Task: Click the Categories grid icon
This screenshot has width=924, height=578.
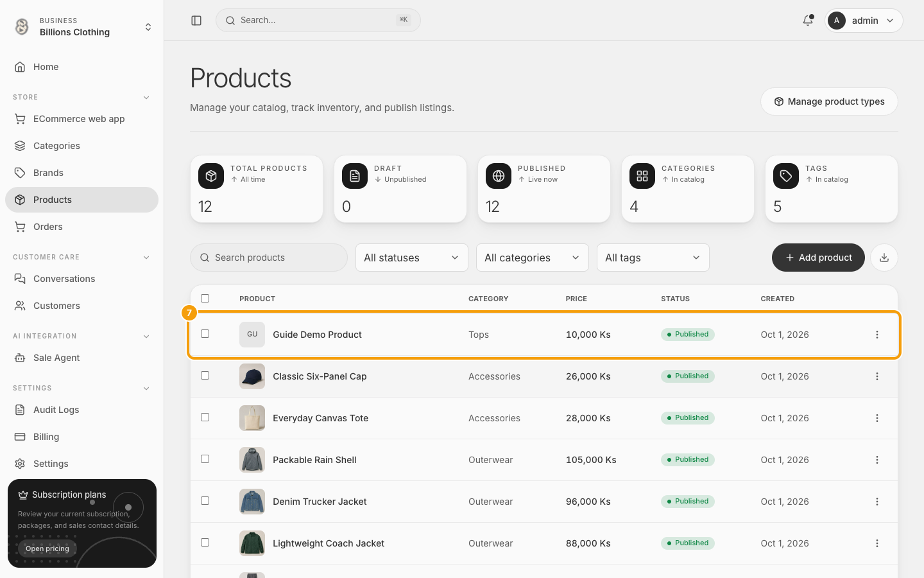Action: click(x=642, y=176)
